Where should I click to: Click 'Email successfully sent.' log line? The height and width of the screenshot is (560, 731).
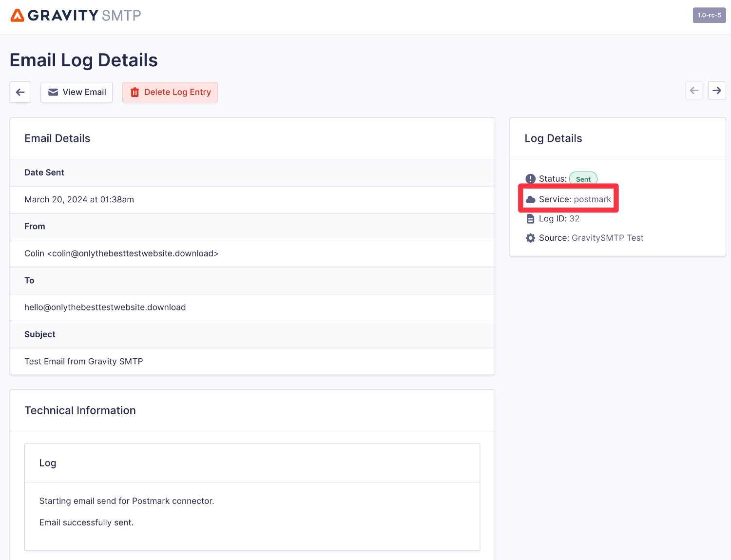pyautogui.click(x=86, y=522)
